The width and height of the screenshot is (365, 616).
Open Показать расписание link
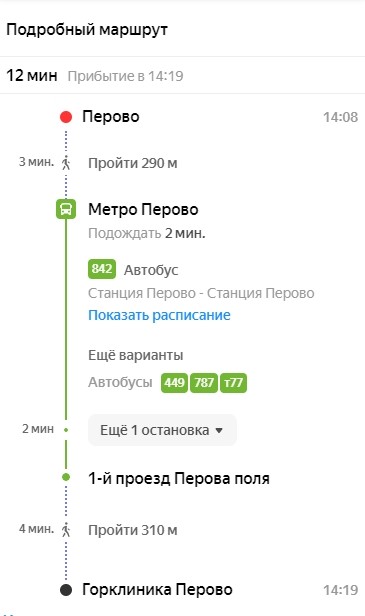pos(159,315)
